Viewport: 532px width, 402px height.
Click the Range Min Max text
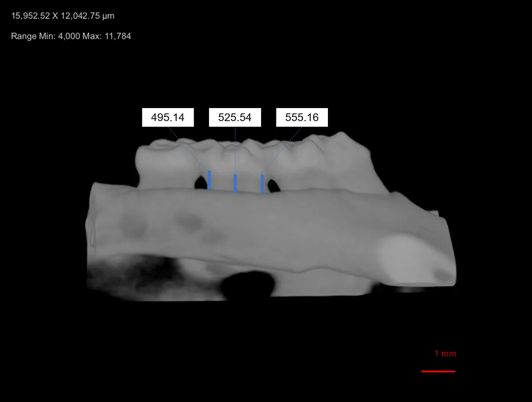pos(71,36)
